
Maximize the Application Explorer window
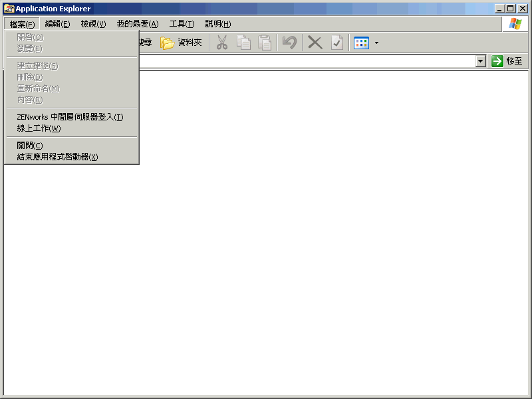(510, 9)
